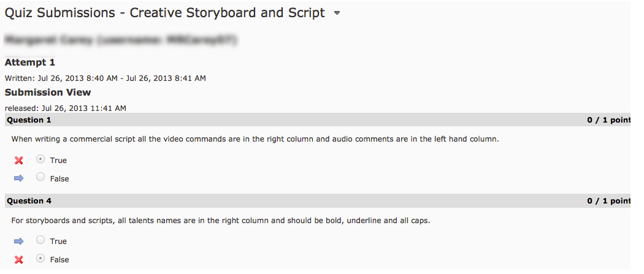Viewport: 644px width, 274px height.
Task: Click the Question 4 score of 0 / 1 point
Action: click(608, 201)
